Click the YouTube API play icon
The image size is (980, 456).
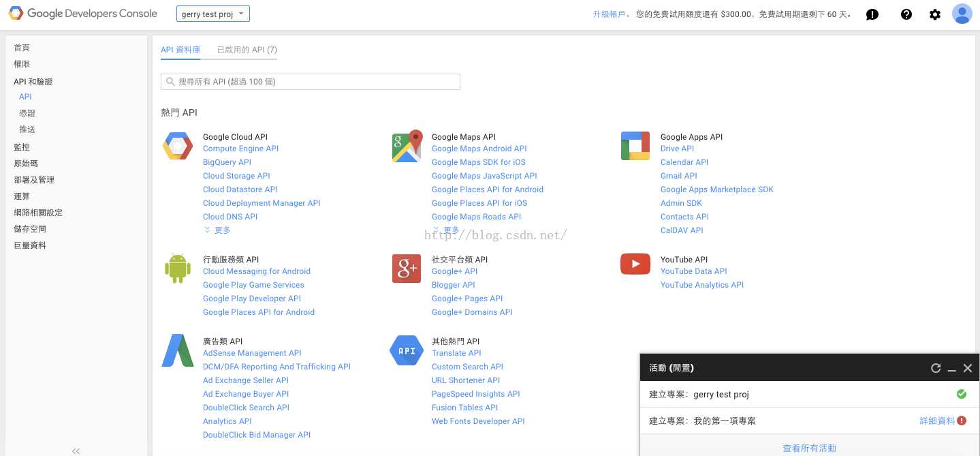click(x=635, y=264)
